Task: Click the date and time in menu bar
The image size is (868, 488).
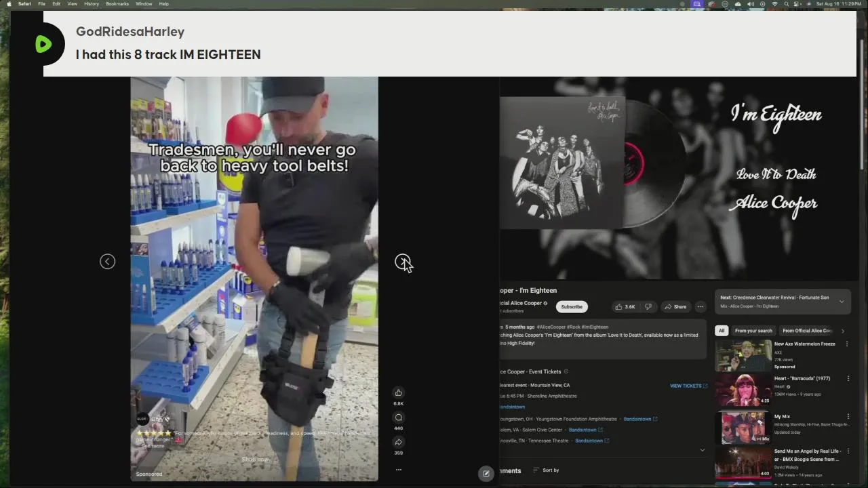Action: click(x=838, y=4)
